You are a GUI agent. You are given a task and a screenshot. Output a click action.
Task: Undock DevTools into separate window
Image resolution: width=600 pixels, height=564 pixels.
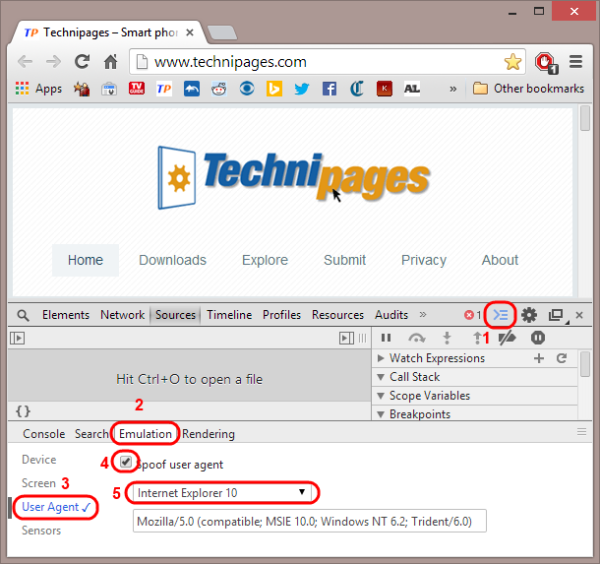pyautogui.click(x=557, y=315)
